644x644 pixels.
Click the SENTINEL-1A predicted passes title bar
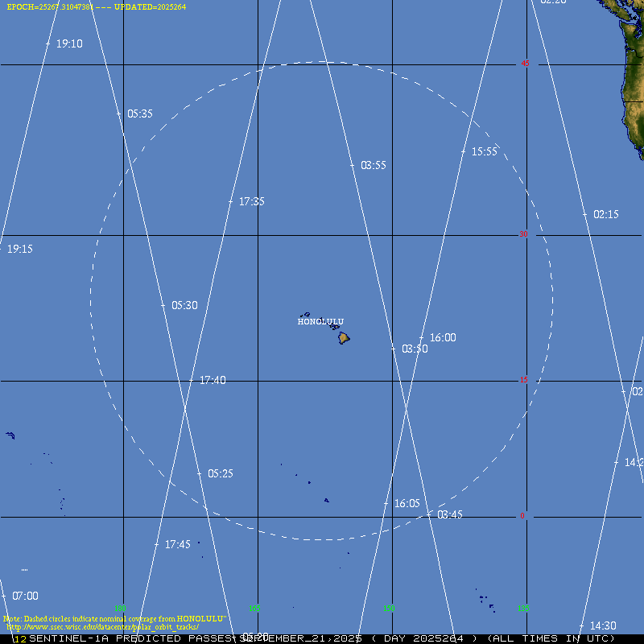[x=322, y=638]
